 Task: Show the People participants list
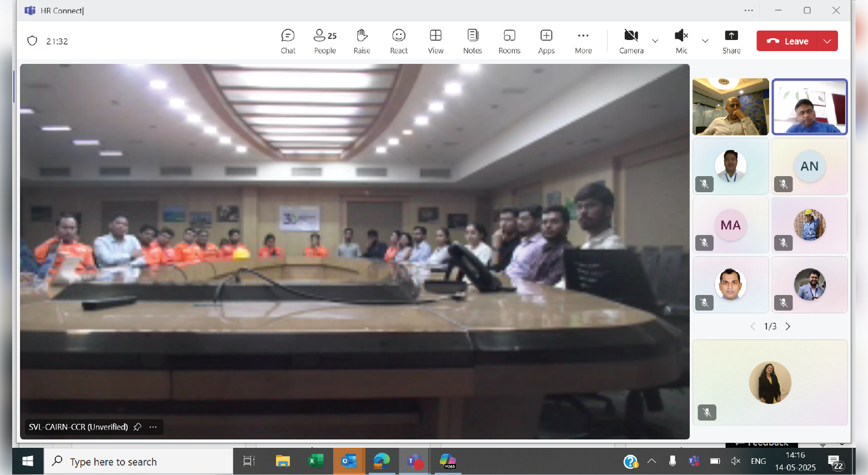pos(325,42)
